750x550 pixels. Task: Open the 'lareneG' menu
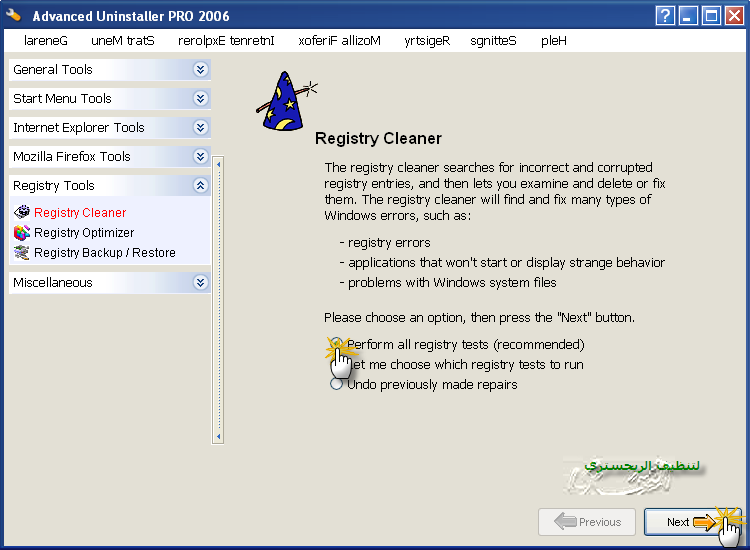point(46,41)
